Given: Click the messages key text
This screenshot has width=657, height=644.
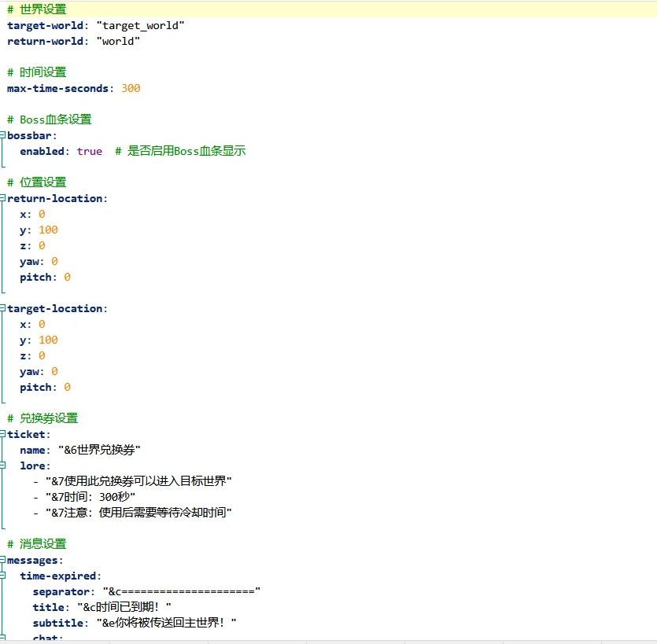Looking at the screenshot, I should (x=32, y=560).
